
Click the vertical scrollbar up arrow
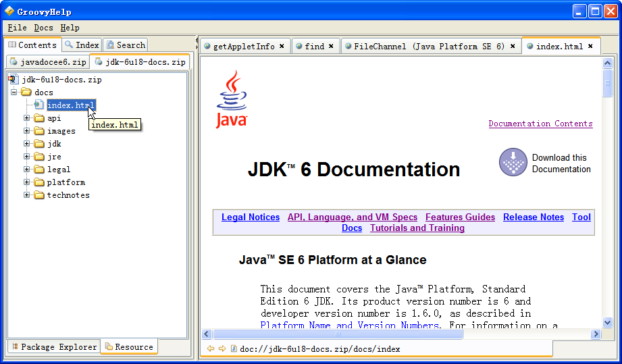pyautogui.click(x=607, y=63)
